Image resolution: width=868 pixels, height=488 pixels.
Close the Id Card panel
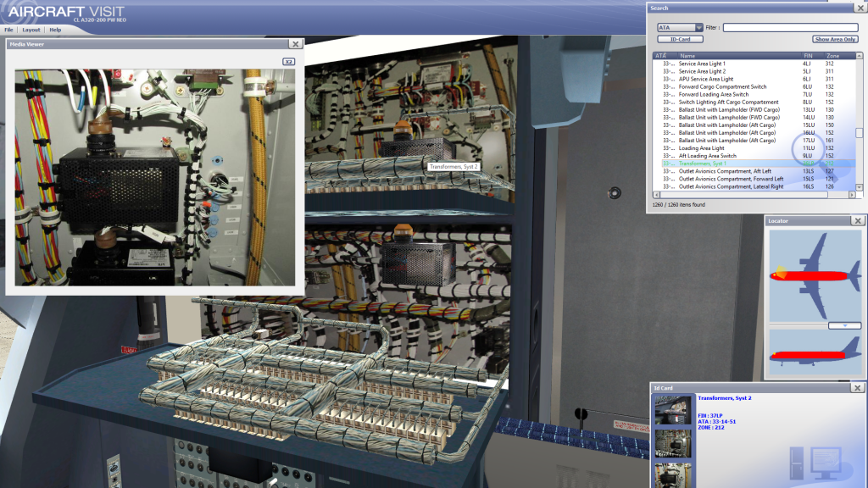click(x=858, y=388)
